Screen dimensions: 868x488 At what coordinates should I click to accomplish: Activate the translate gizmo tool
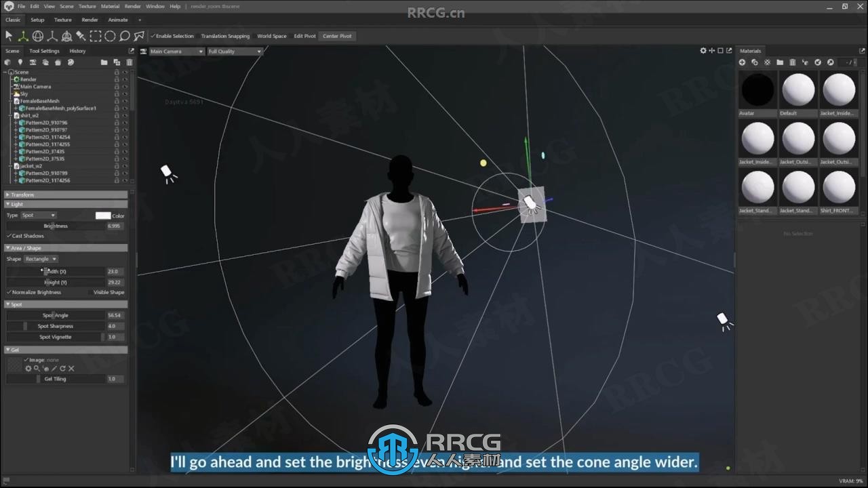point(23,36)
